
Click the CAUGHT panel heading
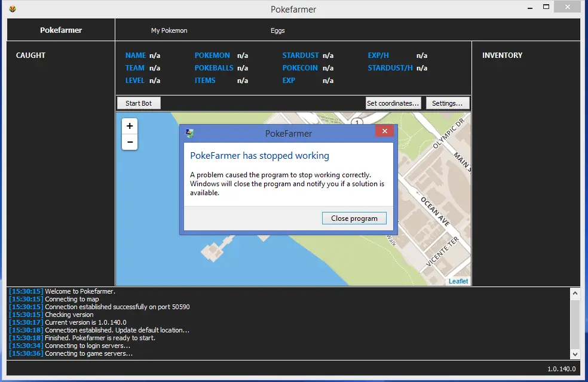click(30, 56)
